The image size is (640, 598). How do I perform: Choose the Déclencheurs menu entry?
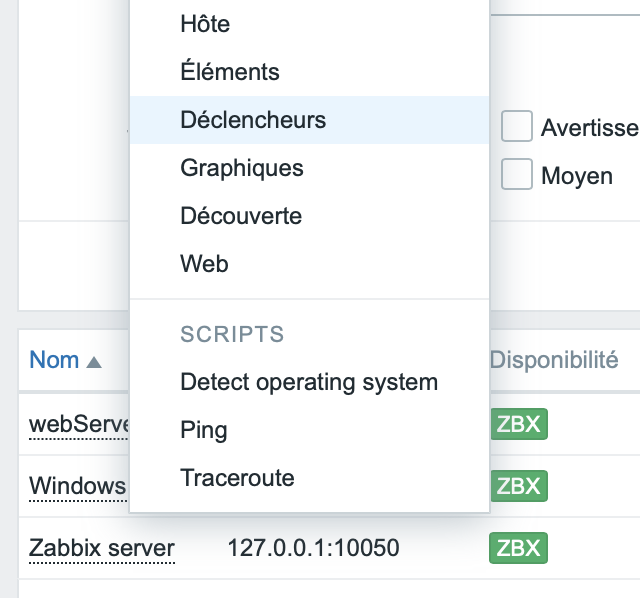pos(253,120)
